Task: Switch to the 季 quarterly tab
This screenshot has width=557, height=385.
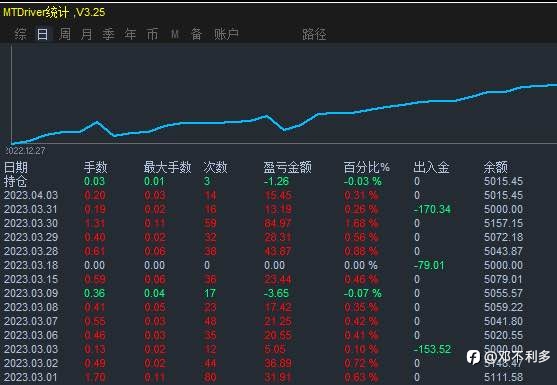Action: click(108, 34)
